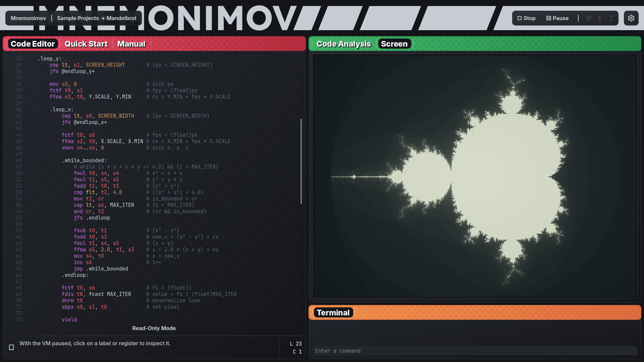This screenshot has width=644, height=362.
Task: Click the Mandelbrot render on the Screen
Action: [x=475, y=176]
